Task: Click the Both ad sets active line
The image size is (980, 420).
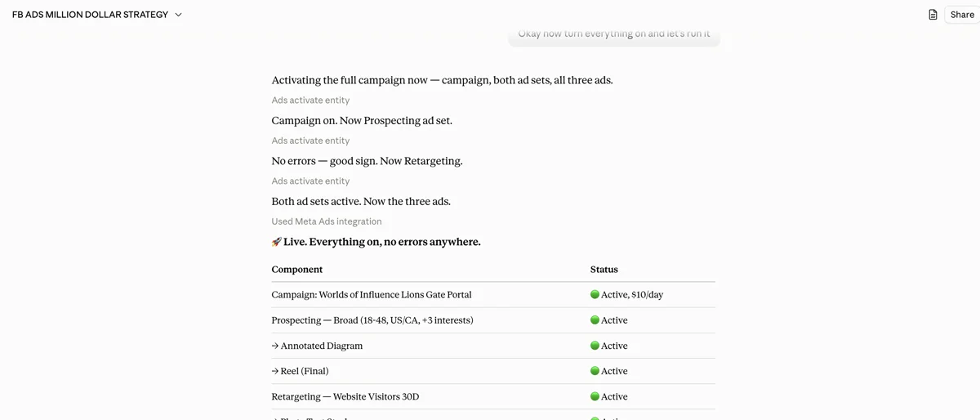Action: coord(361,202)
